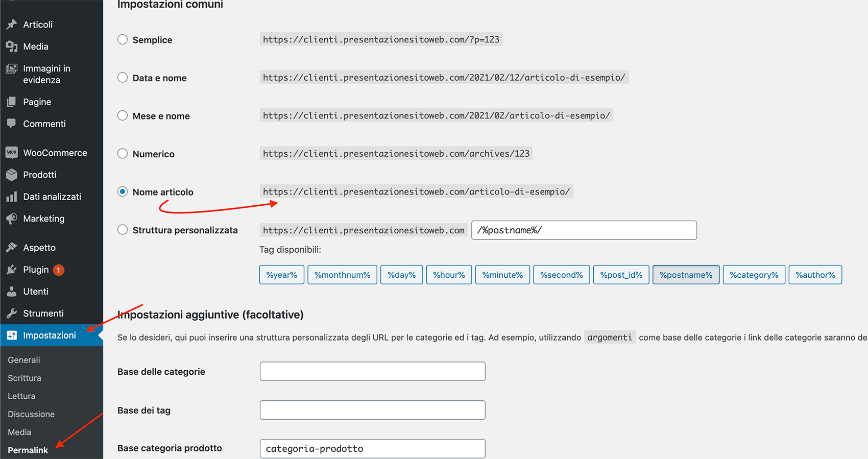Add the %monthnum% tag button
The height and width of the screenshot is (459, 868).
pyautogui.click(x=343, y=275)
